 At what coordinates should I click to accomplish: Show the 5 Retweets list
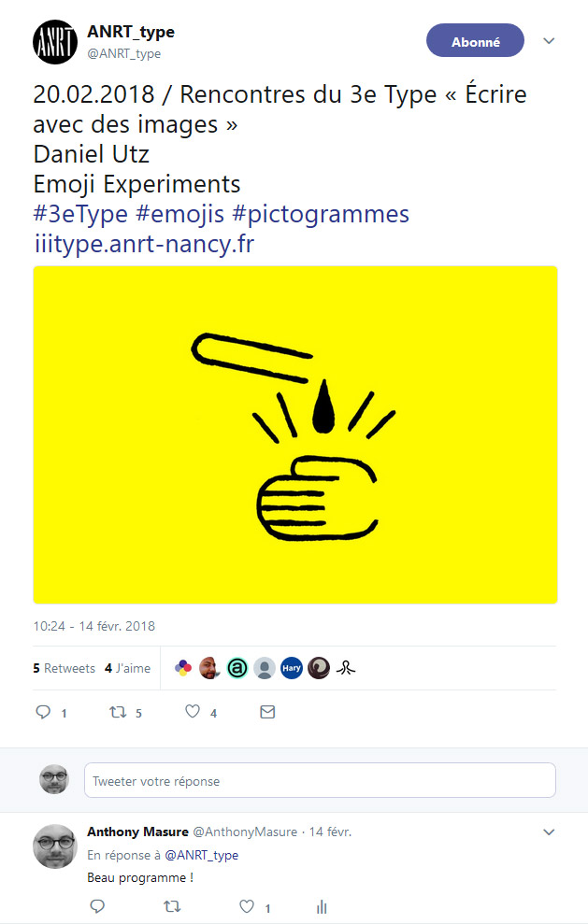64,668
